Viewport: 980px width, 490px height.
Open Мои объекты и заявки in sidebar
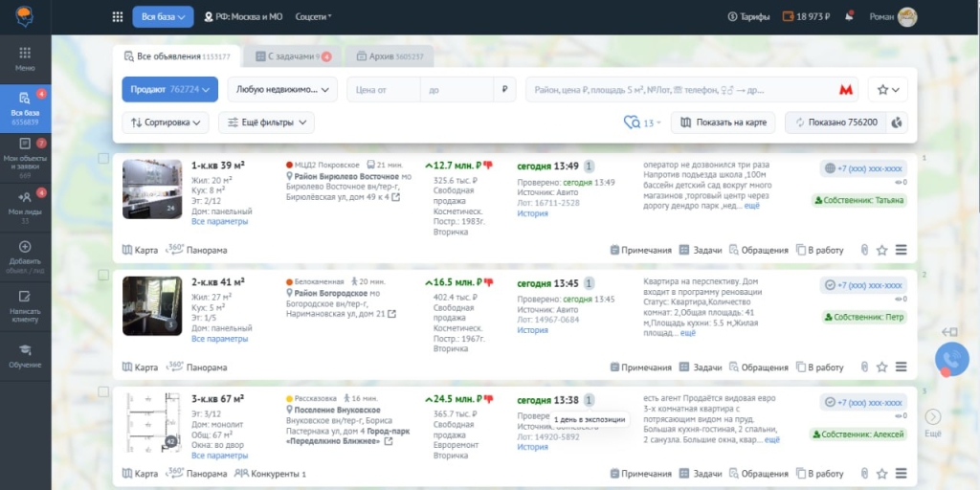[x=25, y=158]
